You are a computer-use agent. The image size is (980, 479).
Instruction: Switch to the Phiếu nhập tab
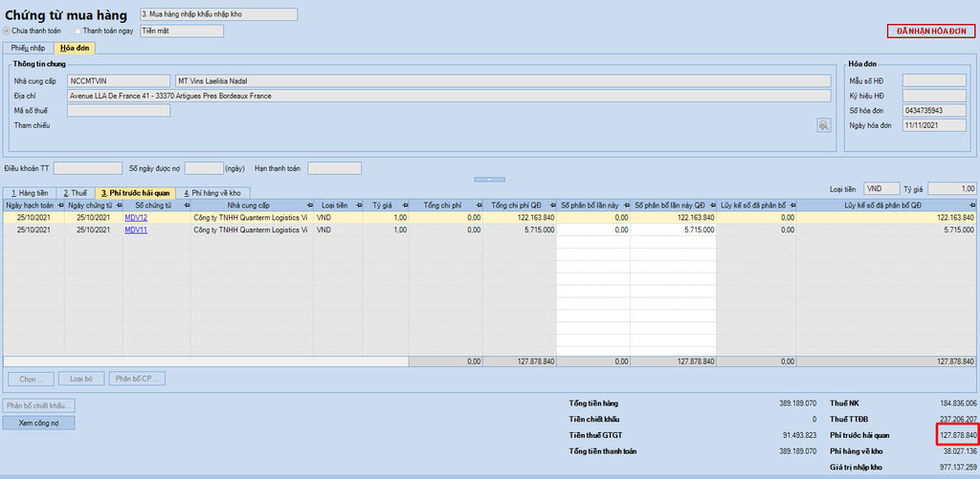[x=28, y=48]
